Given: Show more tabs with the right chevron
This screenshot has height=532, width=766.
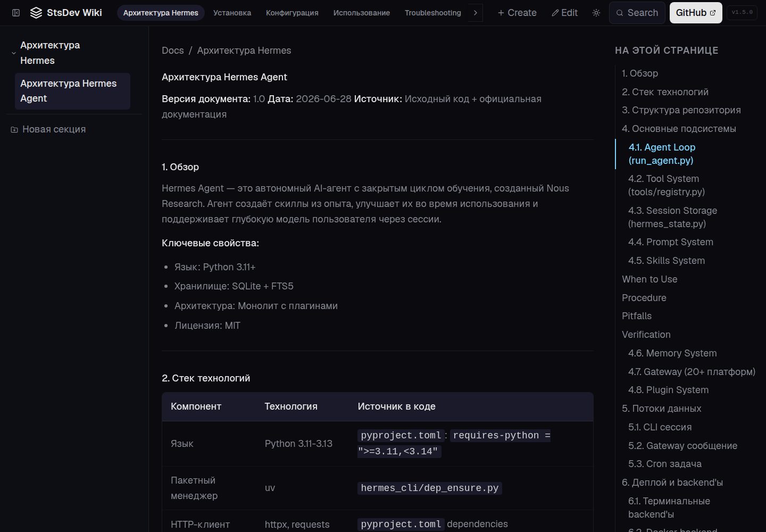Looking at the screenshot, I should coord(476,13).
